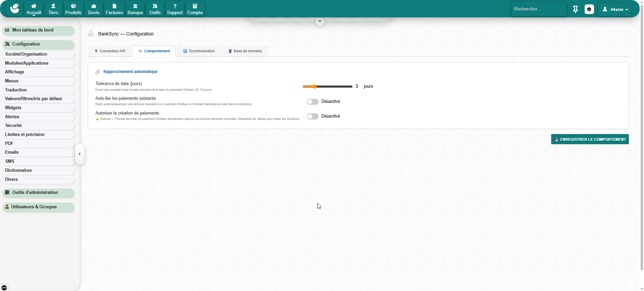Screen dimensions: 644x291
Task: Open the Devis menu
Action: tap(94, 9)
